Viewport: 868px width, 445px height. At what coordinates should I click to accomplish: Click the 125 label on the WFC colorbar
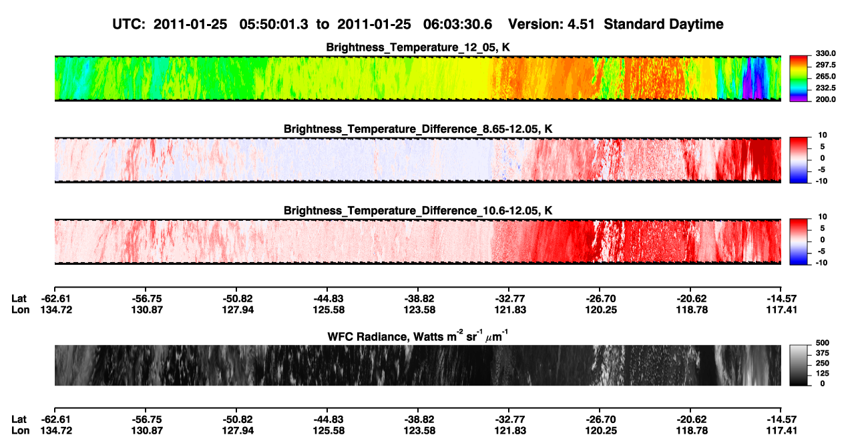pos(822,373)
